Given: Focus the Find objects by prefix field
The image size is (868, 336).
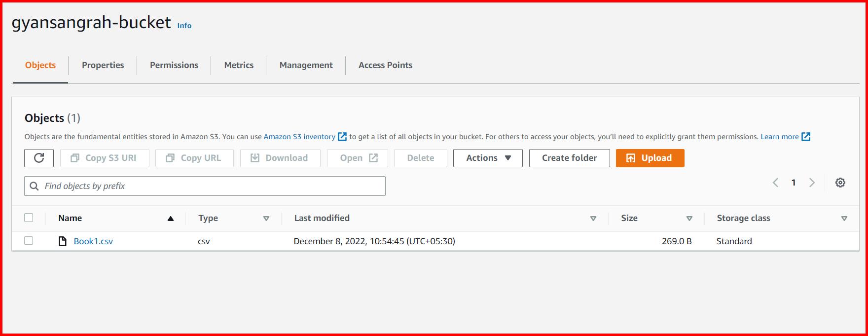Looking at the screenshot, I should (x=205, y=186).
